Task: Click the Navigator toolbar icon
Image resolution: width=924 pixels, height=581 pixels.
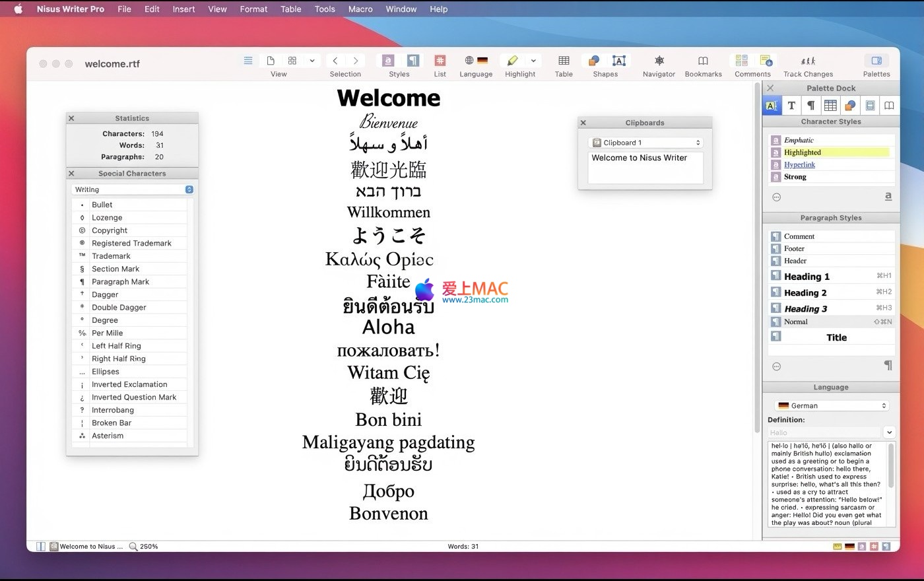Action: point(659,61)
